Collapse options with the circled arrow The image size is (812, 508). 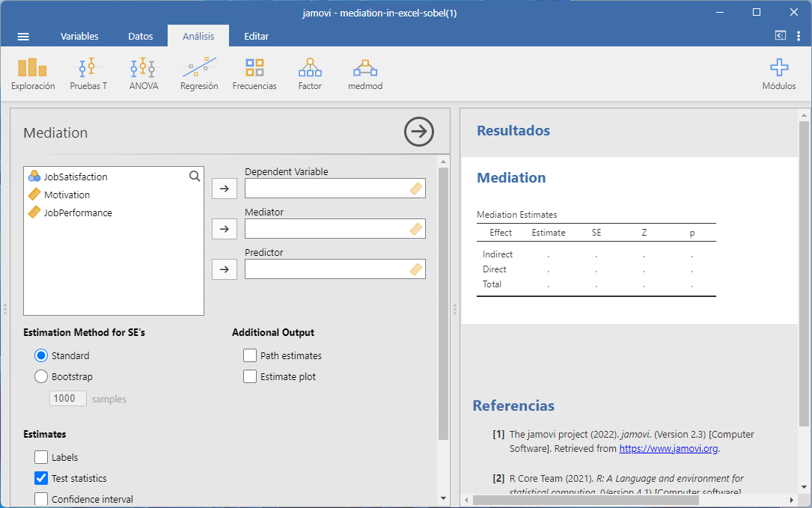pyautogui.click(x=419, y=132)
